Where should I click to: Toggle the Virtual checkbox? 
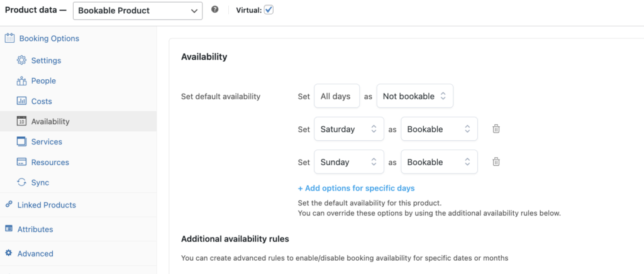tap(269, 10)
